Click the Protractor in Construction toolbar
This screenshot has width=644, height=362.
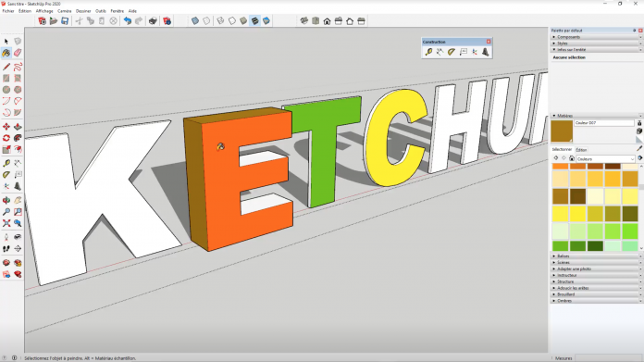pyautogui.click(x=452, y=52)
